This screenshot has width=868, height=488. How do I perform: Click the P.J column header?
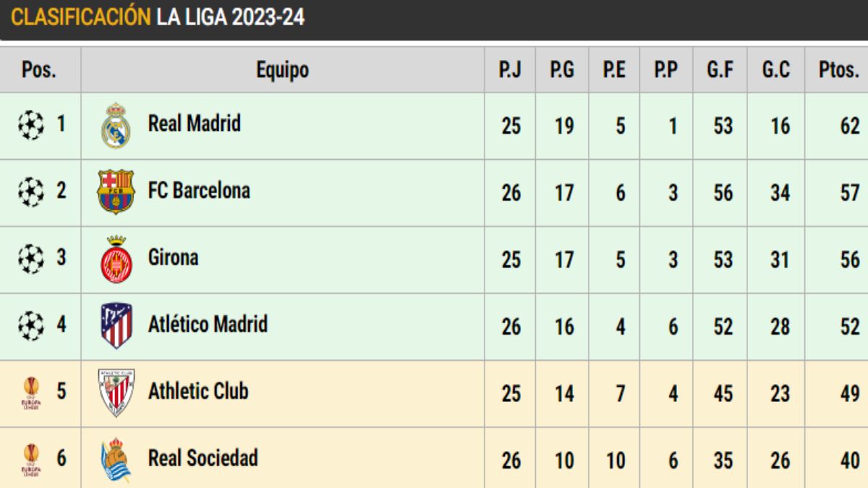point(510,70)
